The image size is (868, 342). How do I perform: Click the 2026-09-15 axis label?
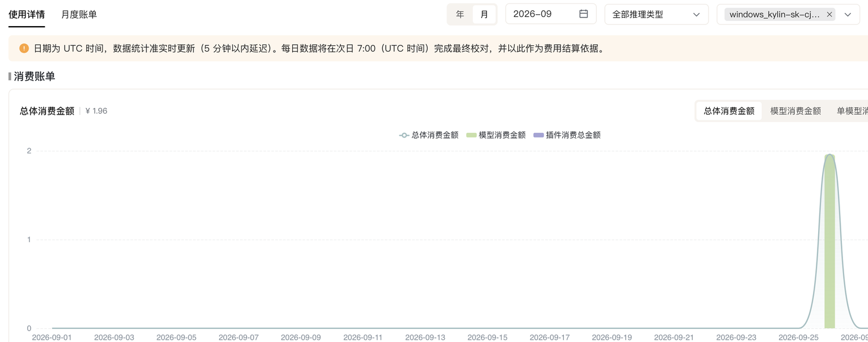point(488,337)
